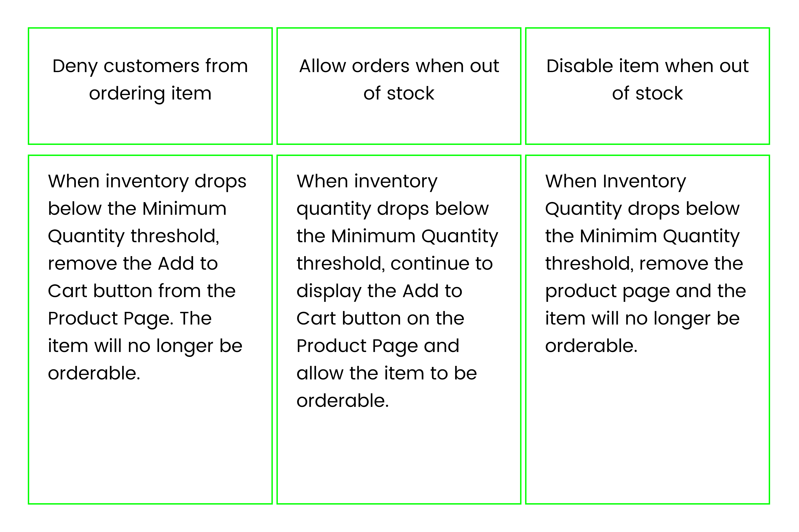The height and width of the screenshot is (532, 799).
Task: Click the "Allow orders when out of stock" heading
Action: pyautogui.click(x=399, y=79)
